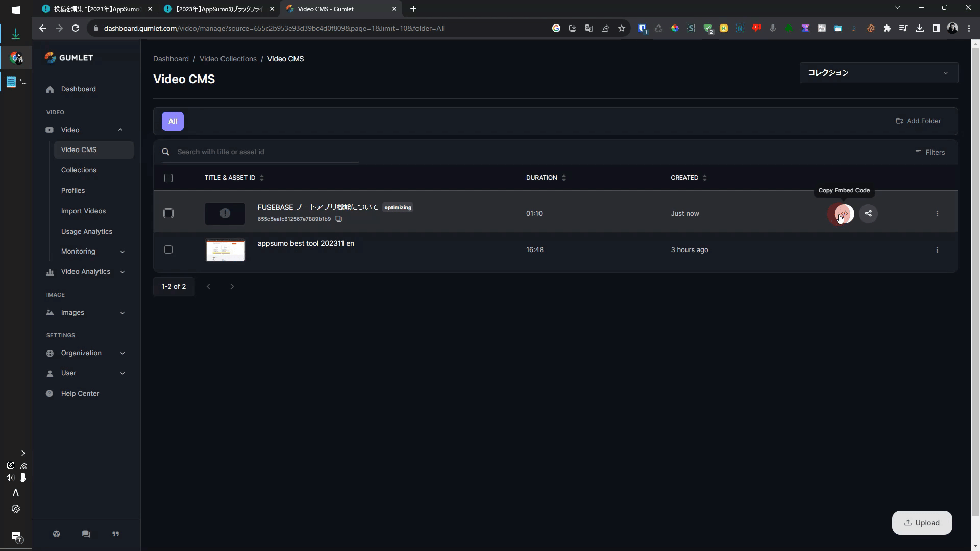Open the chat icon in the sidebar footer
The height and width of the screenshot is (551, 980).
point(86,534)
